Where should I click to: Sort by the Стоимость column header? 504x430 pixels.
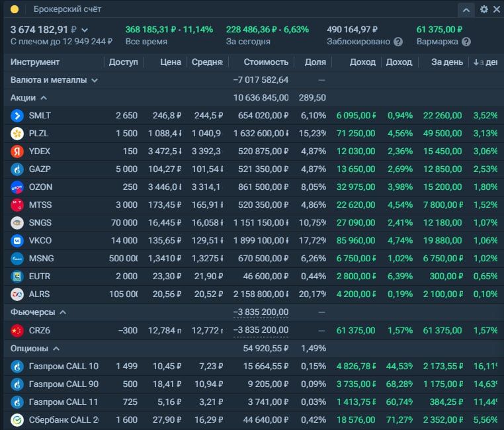click(266, 62)
